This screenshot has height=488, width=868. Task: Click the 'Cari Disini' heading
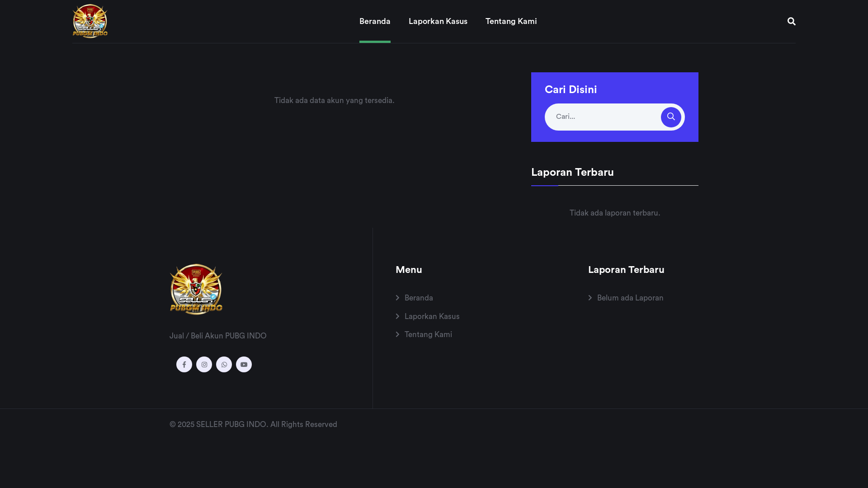click(x=571, y=89)
